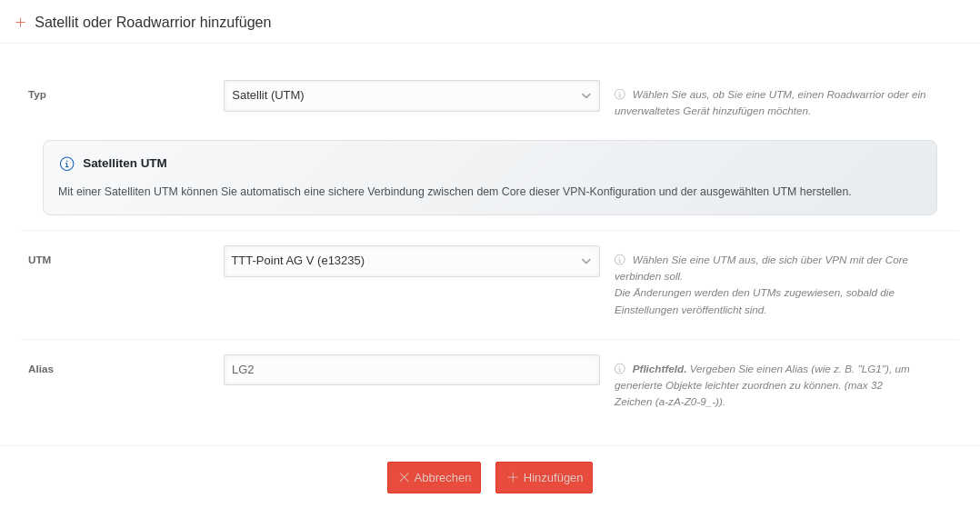Click the info icon next to Typ hint
Image resolution: width=980 pixels, height=508 pixels.
click(x=620, y=95)
